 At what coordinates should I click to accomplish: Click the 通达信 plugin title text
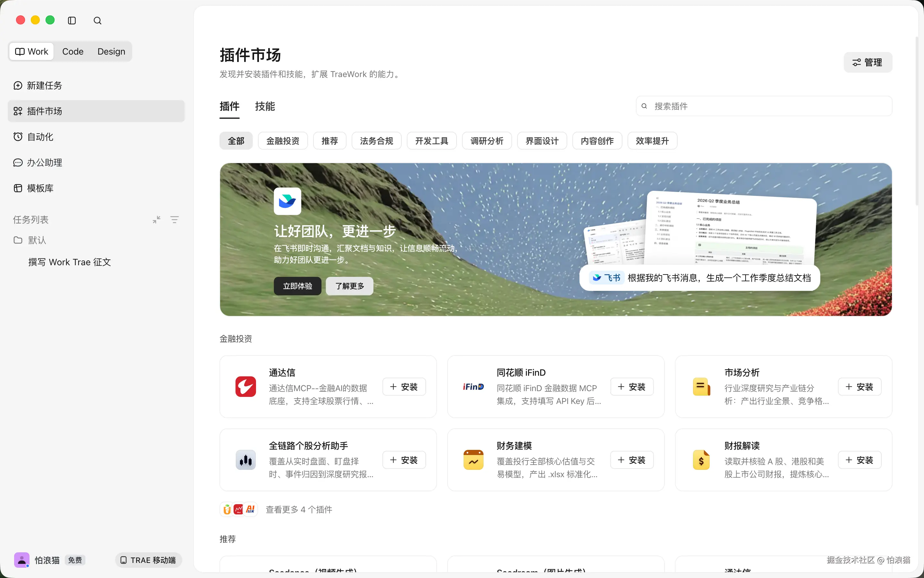click(282, 372)
